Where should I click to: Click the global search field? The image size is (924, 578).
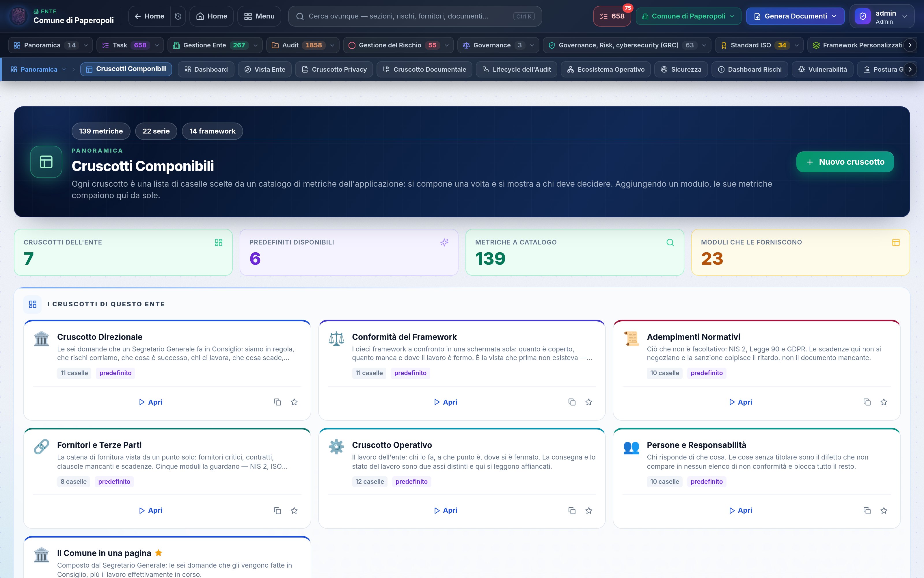(415, 16)
